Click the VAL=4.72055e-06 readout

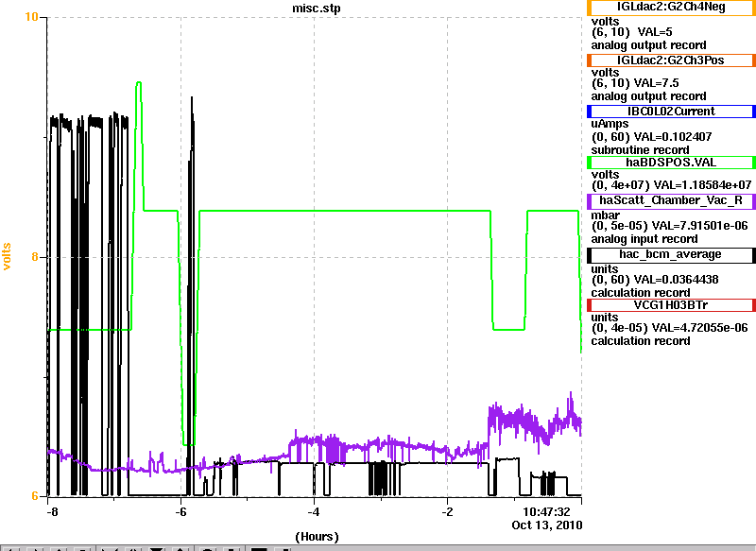pyautogui.click(x=699, y=328)
